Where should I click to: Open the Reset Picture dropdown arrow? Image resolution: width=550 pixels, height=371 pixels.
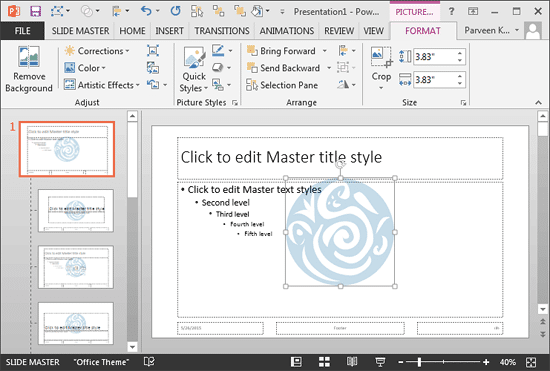(165, 85)
